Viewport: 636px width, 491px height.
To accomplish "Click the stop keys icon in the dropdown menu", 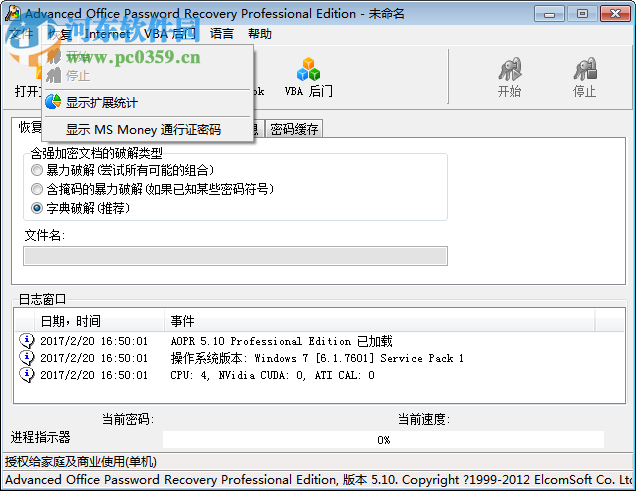I will (53, 75).
